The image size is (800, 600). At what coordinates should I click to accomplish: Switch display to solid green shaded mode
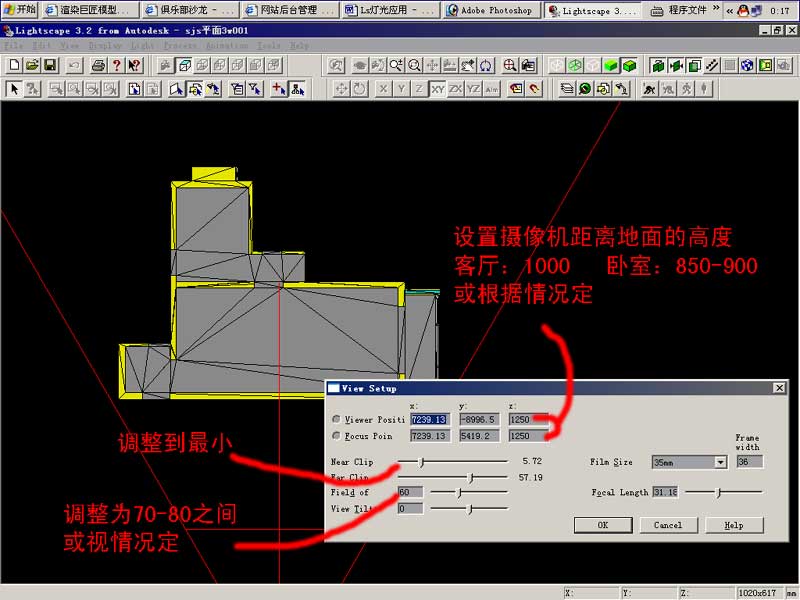611,65
